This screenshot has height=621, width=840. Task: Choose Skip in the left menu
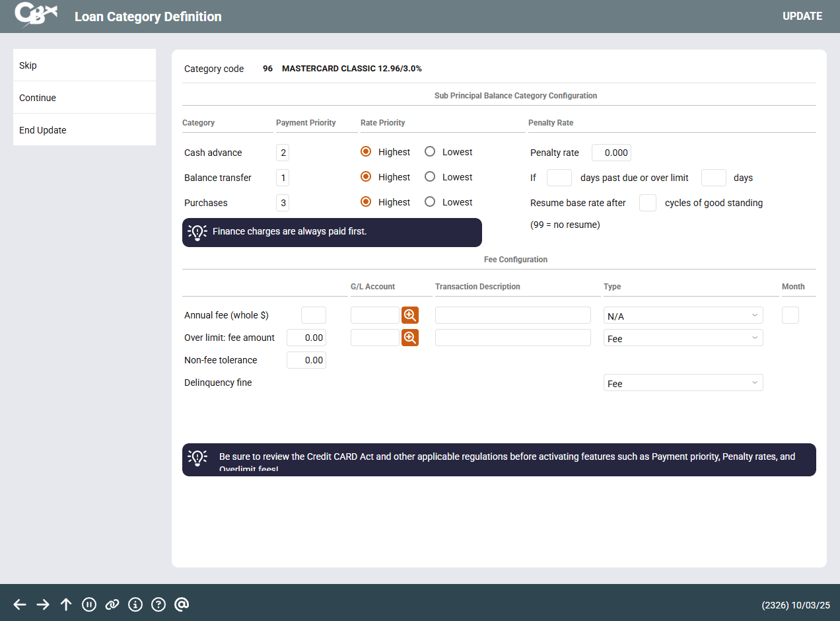(x=85, y=65)
